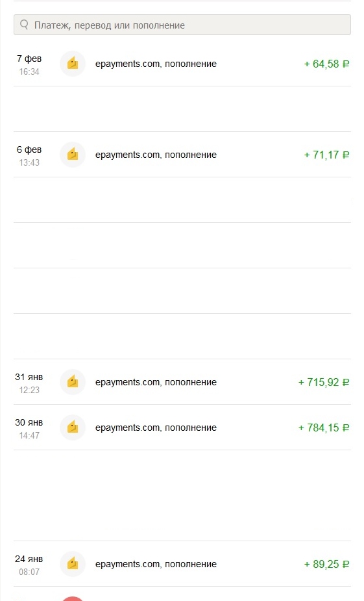Screen dimensions: 364x601
Task: Select the + 784,15 ₽ amount
Action: 324,428
